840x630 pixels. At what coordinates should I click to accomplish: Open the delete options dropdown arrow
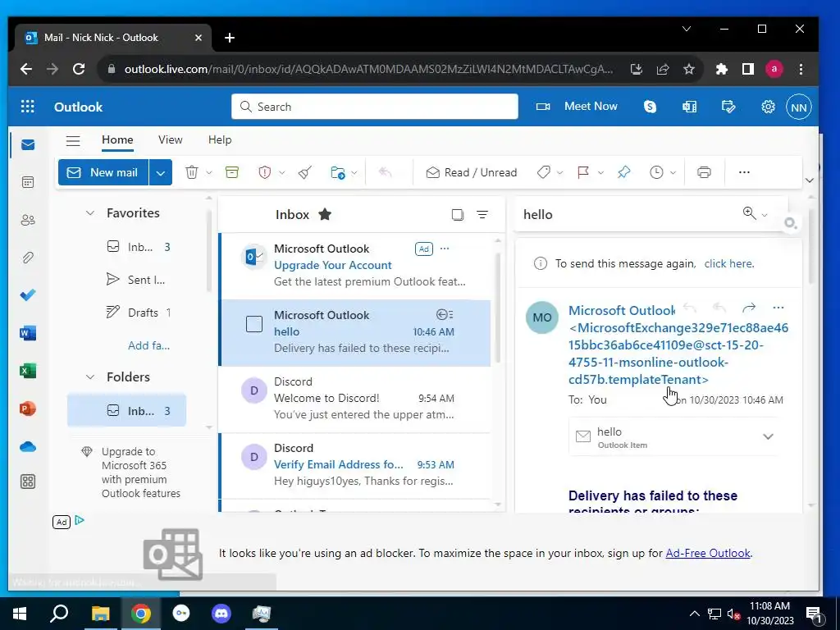click(x=209, y=172)
